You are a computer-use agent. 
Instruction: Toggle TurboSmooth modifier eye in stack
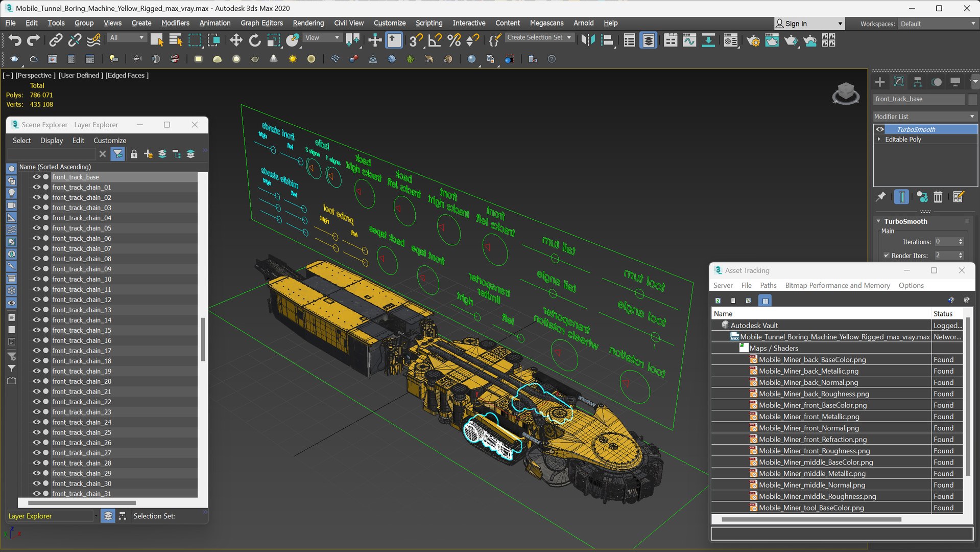(x=879, y=129)
